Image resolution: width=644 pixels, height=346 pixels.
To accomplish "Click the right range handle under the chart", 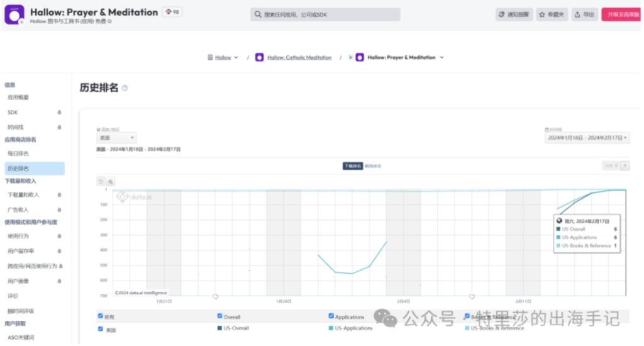I will 472,296.
